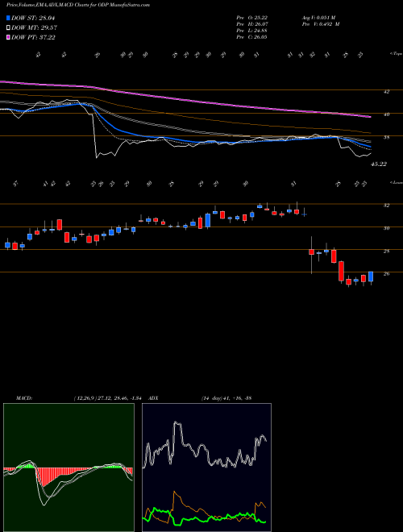Click the 26 axis label on candlestick chart
This screenshot has width=403, height=532.
[387, 274]
